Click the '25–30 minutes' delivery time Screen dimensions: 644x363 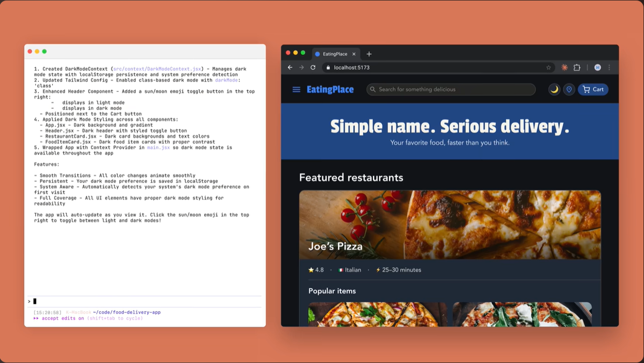point(398,270)
